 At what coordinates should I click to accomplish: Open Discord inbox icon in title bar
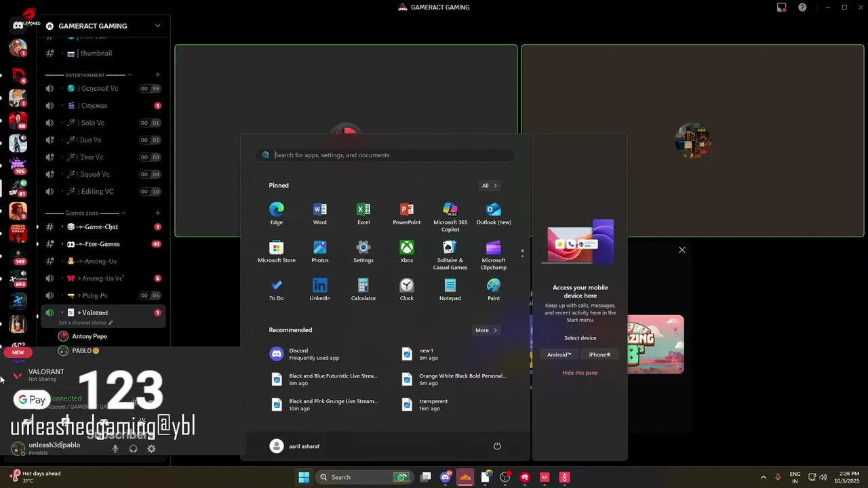pyautogui.click(x=781, y=7)
